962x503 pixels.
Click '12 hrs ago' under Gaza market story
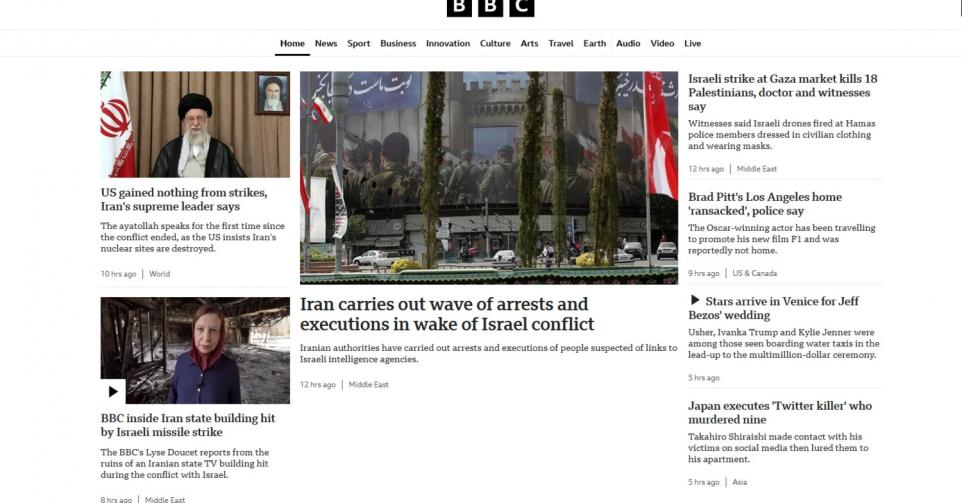(x=706, y=169)
